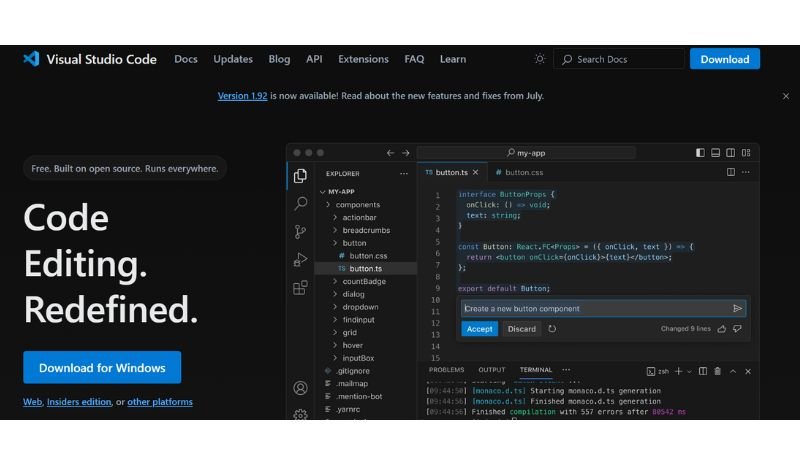Click the Download button in header

[x=724, y=59]
